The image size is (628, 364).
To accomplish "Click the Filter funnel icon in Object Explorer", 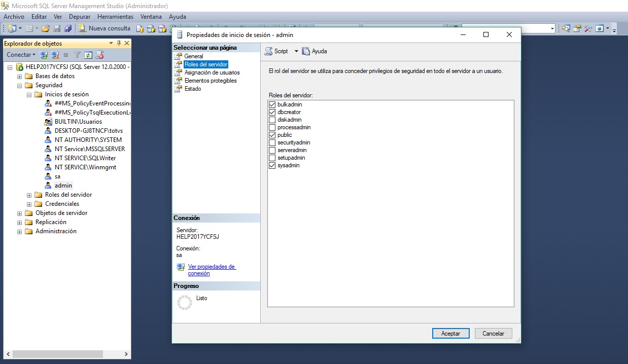I will click(x=77, y=55).
